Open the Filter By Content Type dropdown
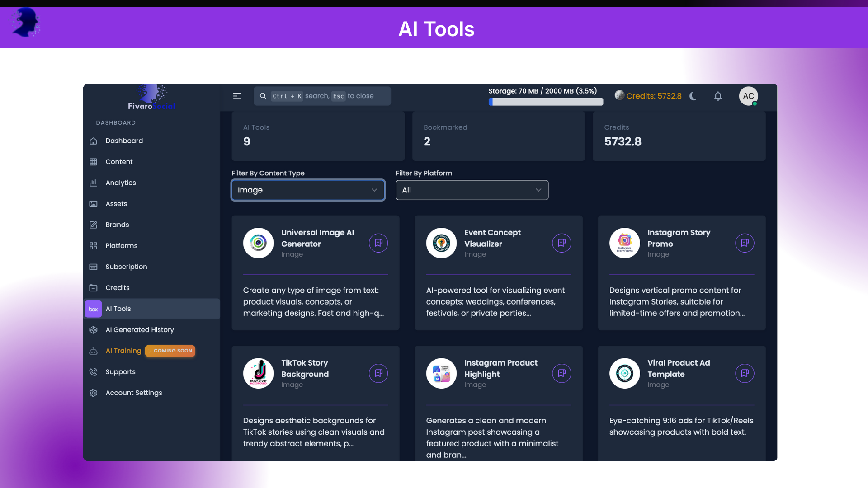This screenshot has height=488, width=868. pyautogui.click(x=307, y=190)
